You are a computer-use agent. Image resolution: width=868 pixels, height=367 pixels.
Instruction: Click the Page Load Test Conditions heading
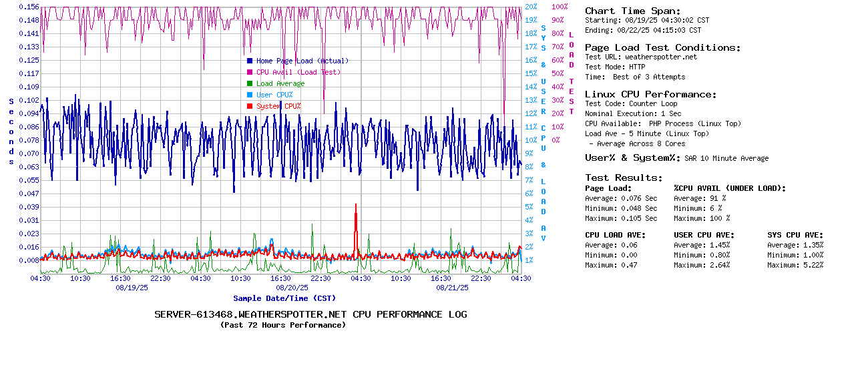[662, 47]
